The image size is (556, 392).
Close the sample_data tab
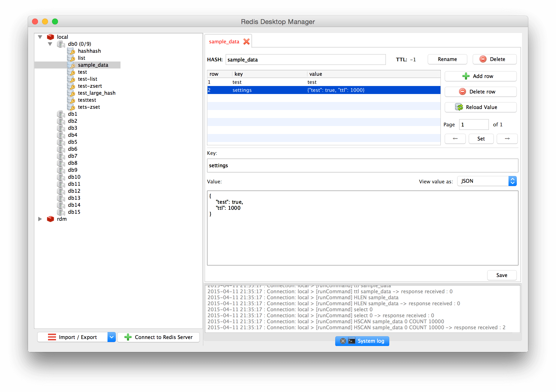coord(246,41)
